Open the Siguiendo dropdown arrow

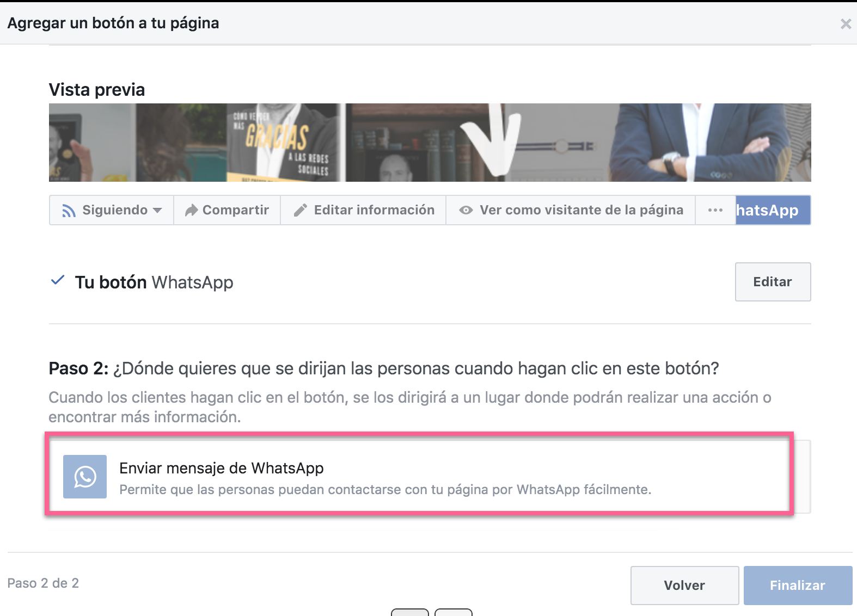point(157,210)
